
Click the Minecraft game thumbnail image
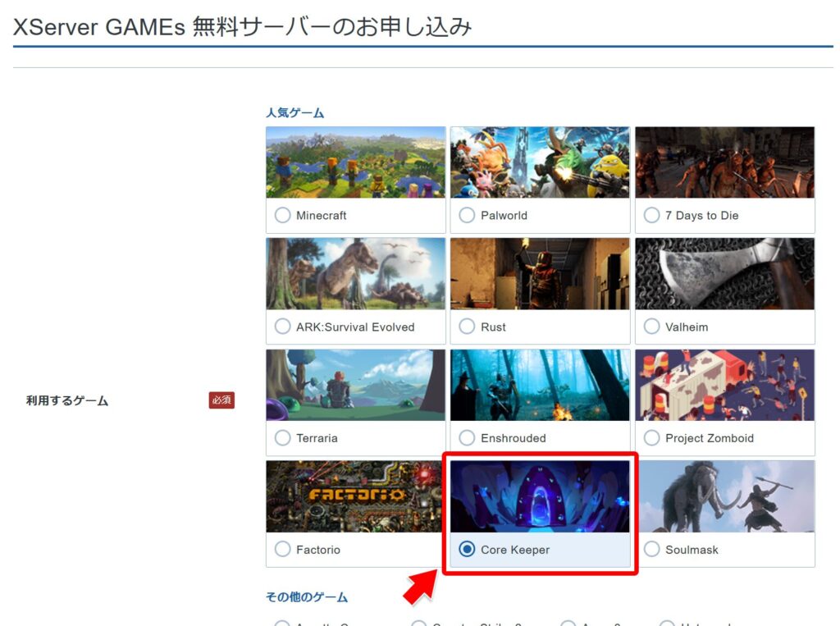tap(355, 162)
